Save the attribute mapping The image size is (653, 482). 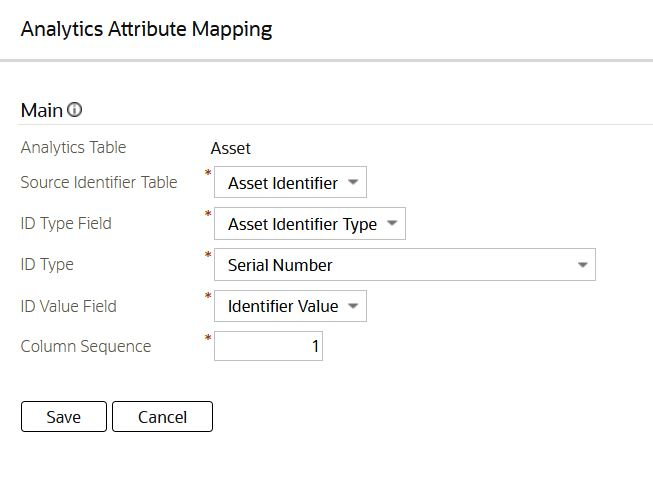[x=63, y=417]
